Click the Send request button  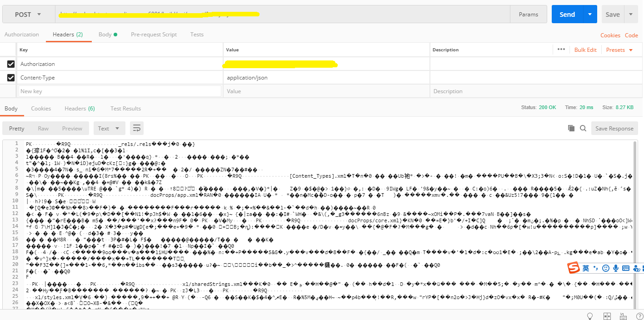567,15
